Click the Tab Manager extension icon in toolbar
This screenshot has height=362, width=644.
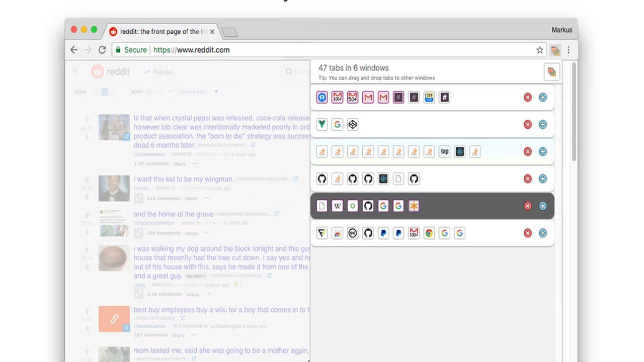[x=555, y=50]
